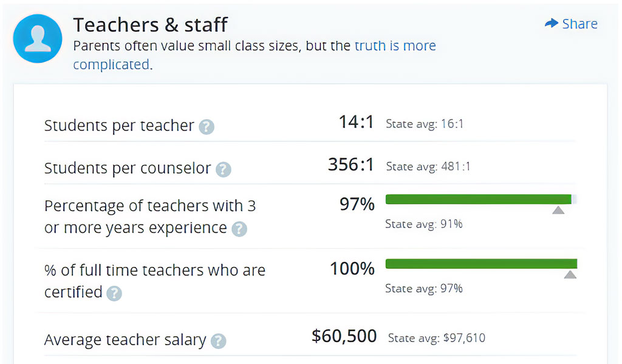Image resolution: width=622 pixels, height=364 pixels.
Task: Show help for certified full time teachers
Action: 114,294
